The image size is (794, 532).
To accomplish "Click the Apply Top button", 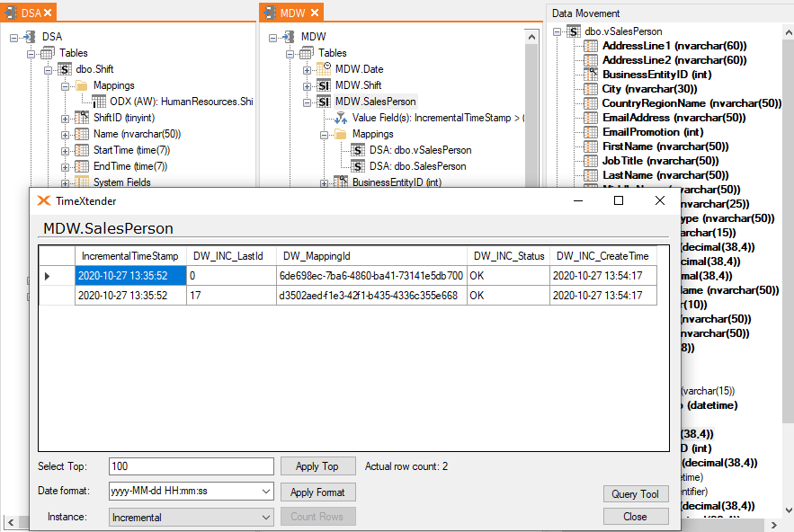I will 317,466.
